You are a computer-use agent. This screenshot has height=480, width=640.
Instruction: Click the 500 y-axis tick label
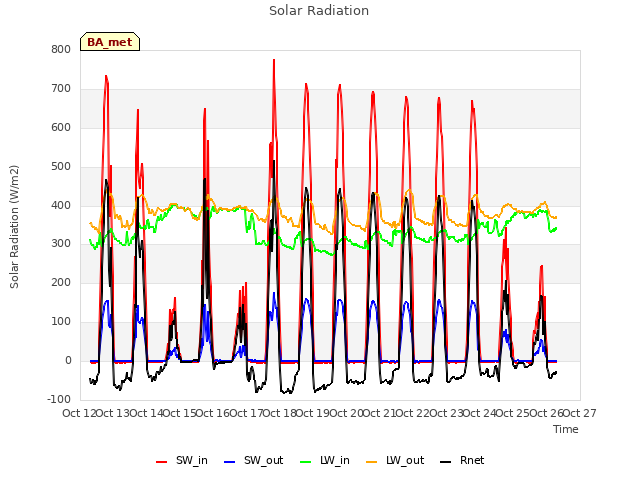click(x=61, y=167)
